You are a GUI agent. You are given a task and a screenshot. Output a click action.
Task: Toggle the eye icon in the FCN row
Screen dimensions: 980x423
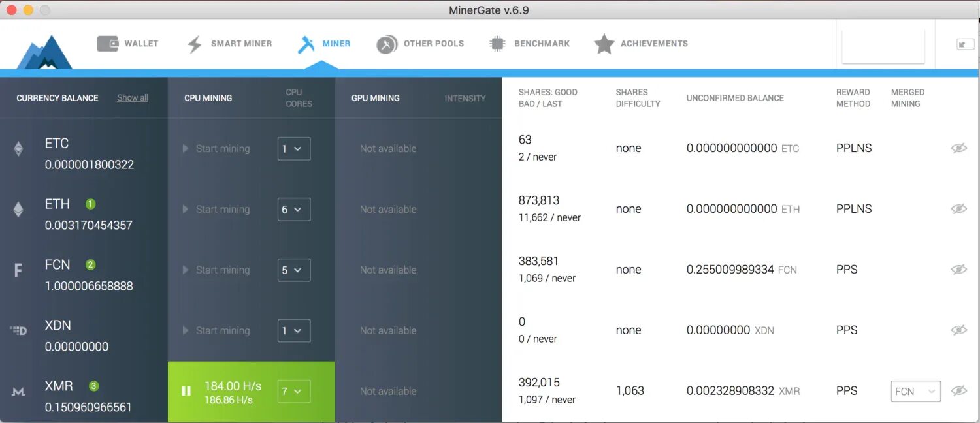click(x=958, y=270)
